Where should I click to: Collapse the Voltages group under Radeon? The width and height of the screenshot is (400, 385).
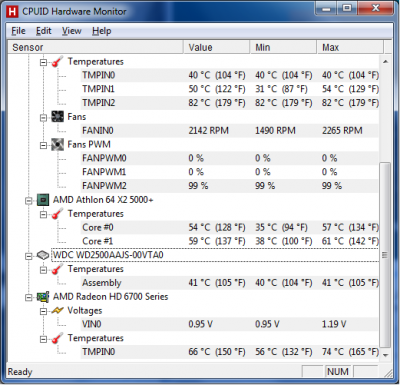43,311
